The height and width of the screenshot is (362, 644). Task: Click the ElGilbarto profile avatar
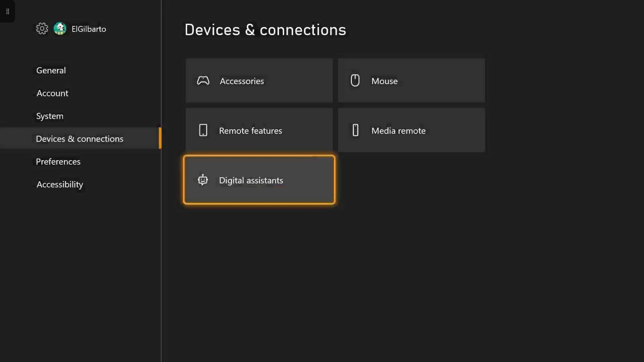coord(60,28)
